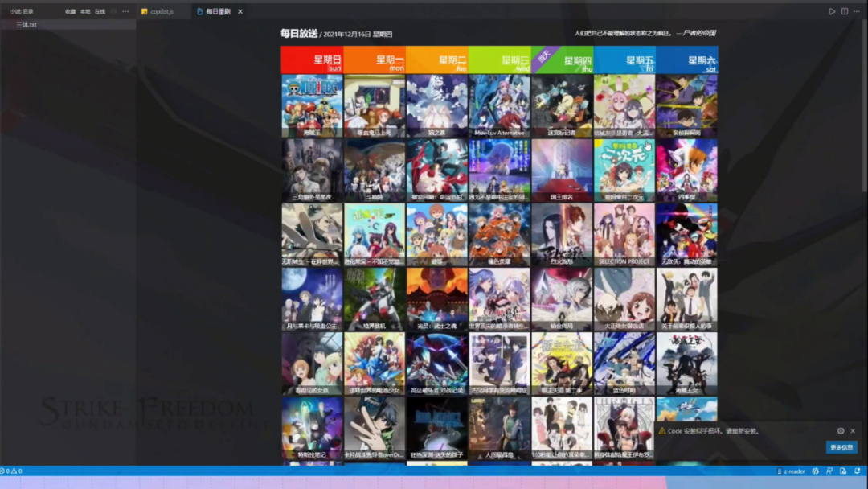The image size is (868, 489).
Task: Click the feedback person icon in status bar
Action: pos(829,471)
